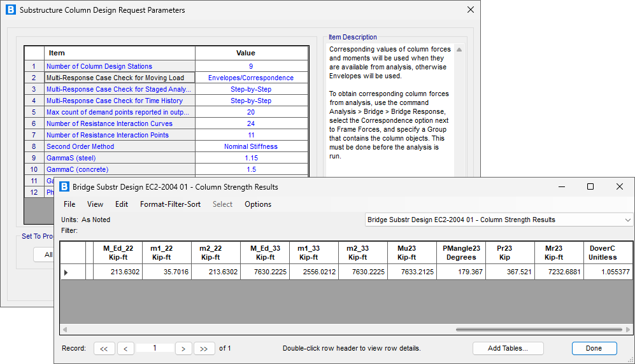Screen dimensions: 635x364
Task: Jump to last record with >> button
Action: click(x=204, y=349)
